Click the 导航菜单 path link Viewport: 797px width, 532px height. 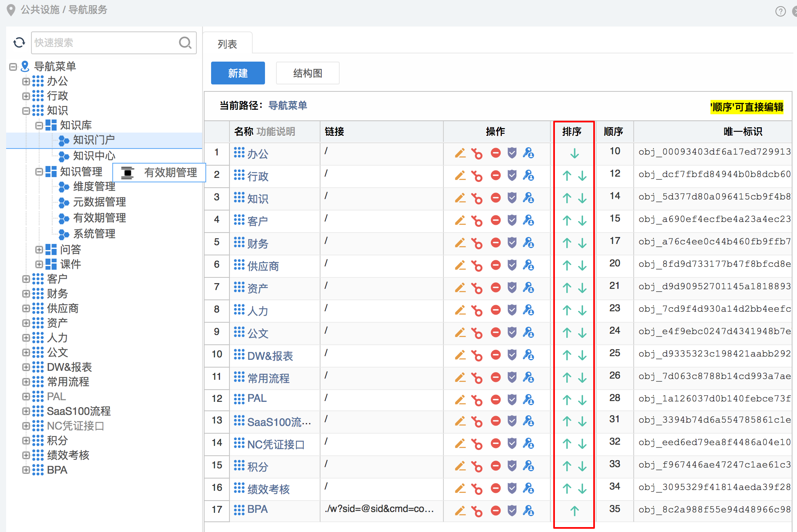(x=287, y=106)
